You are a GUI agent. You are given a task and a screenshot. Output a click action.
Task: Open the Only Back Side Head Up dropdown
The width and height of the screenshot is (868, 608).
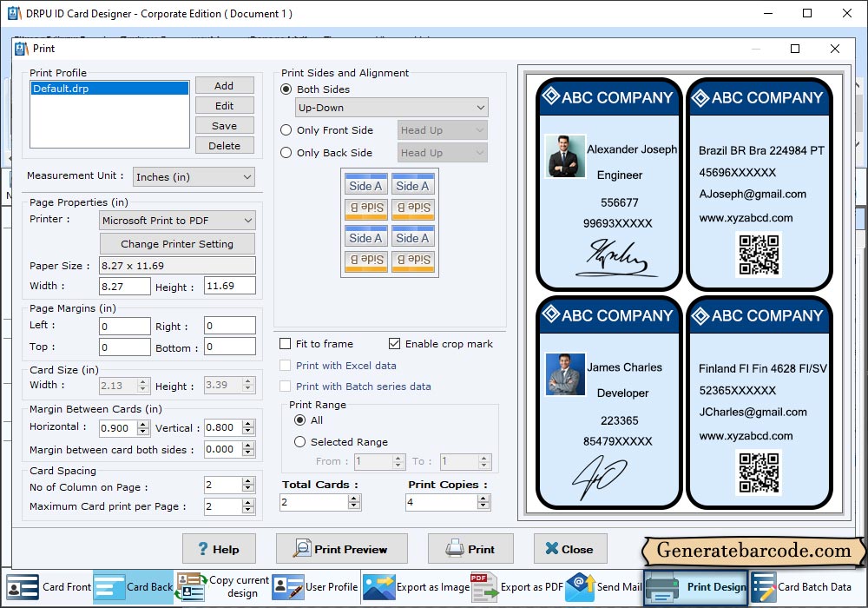443,153
